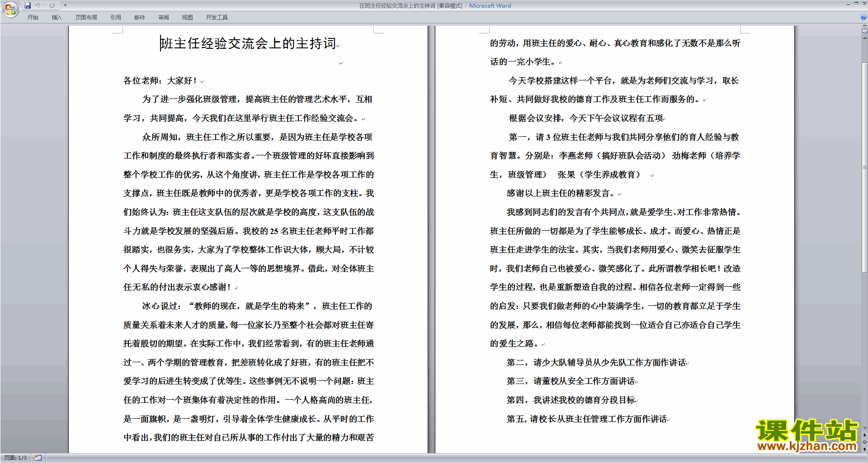Open the Select Browse Object button
The width and height of the screenshot is (868, 463).
coord(864,442)
